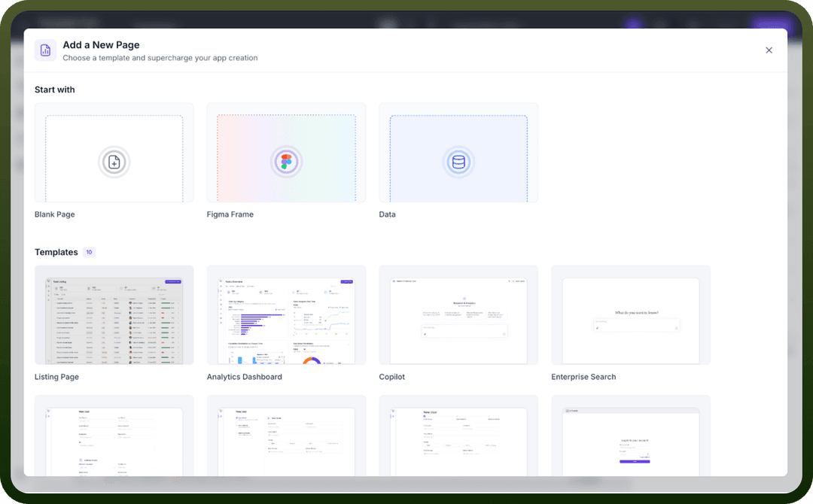The width and height of the screenshot is (813, 504).
Task: Click the 'Listing Page' label
Action: tap(56, 377)
